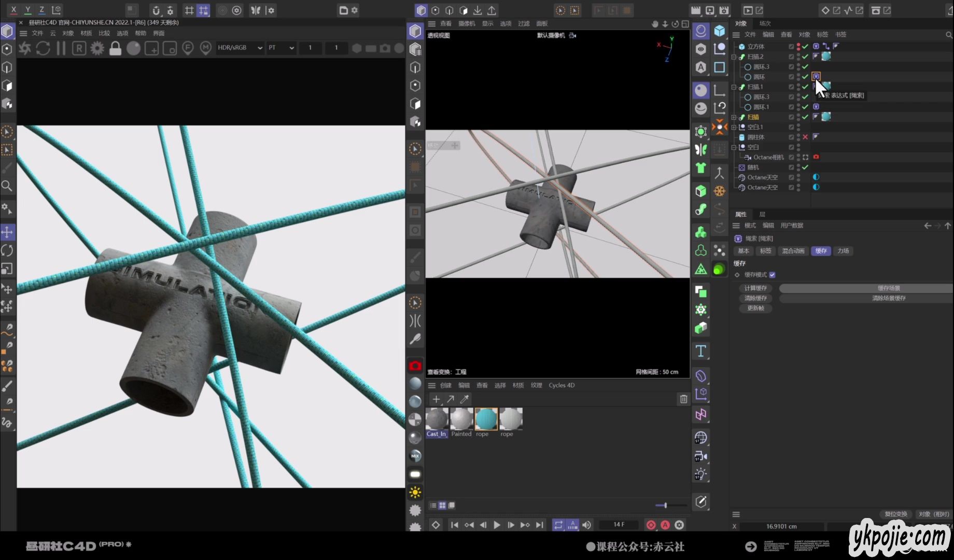This screenshot has width=954, height=560.
Task: Toggle the 缓存模式 checkbox
Action: (x=773, y=275)
